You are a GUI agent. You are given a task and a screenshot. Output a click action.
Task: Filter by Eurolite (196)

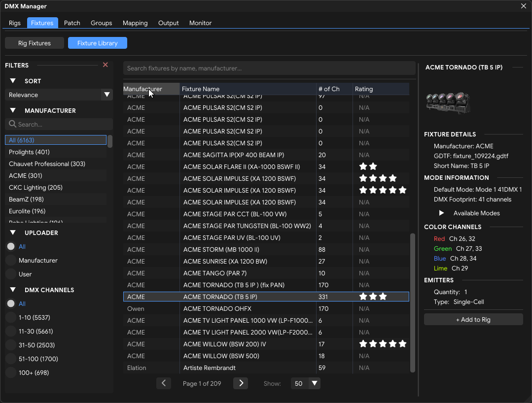pos(56,211)
